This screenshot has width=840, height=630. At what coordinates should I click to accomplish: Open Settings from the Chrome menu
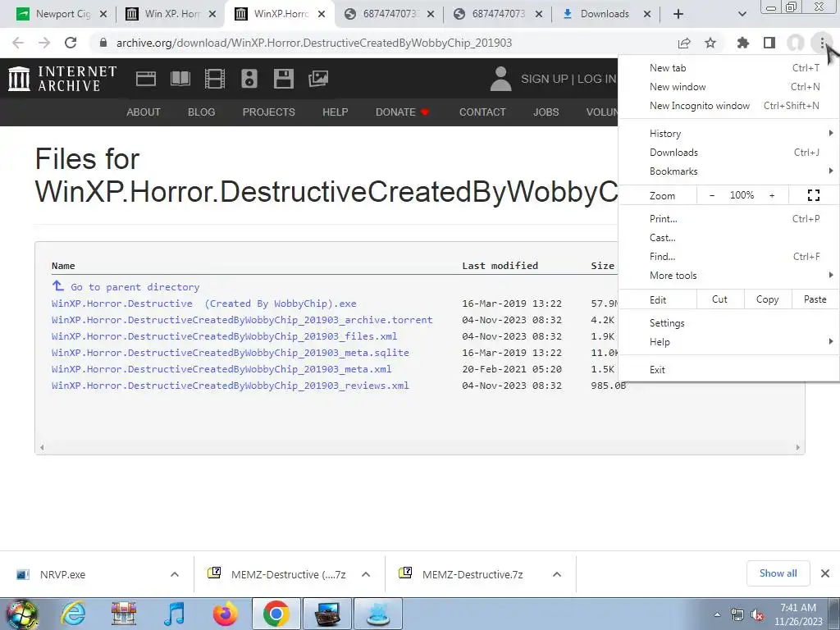(x=728, y=322)
